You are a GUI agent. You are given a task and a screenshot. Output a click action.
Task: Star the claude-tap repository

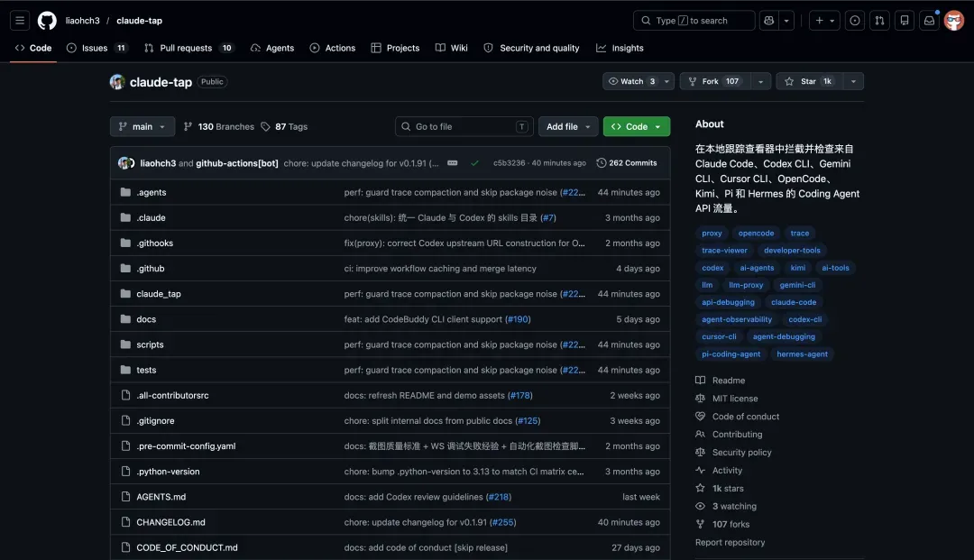tap(809, 81)
